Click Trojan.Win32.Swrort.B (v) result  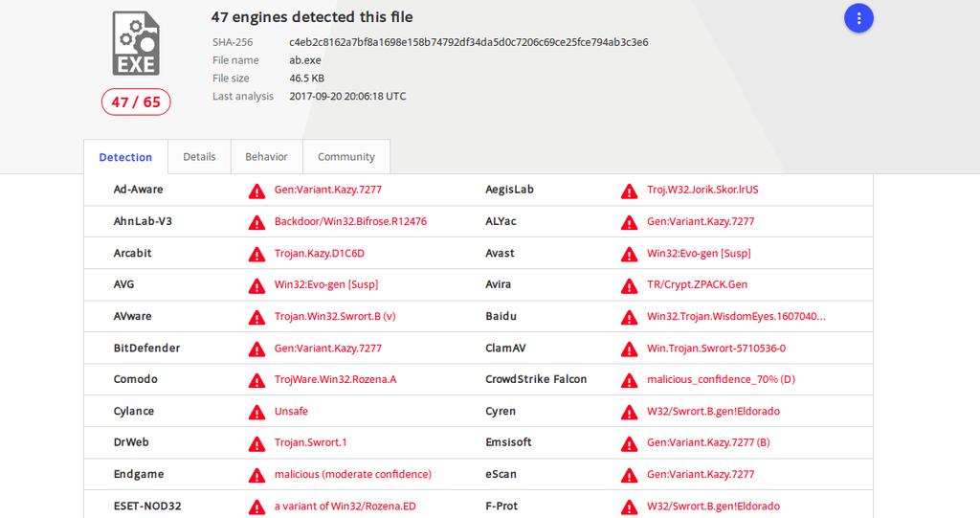335,317
